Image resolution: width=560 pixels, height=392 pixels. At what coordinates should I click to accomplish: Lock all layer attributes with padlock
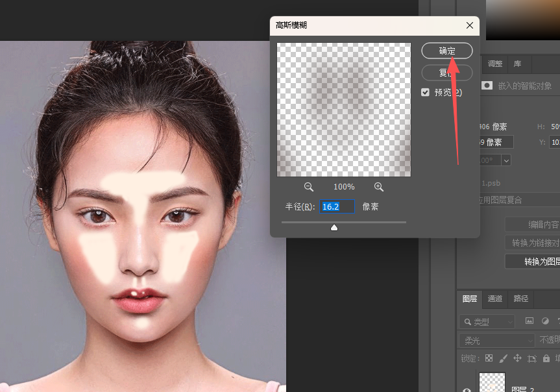coord(546,358)
